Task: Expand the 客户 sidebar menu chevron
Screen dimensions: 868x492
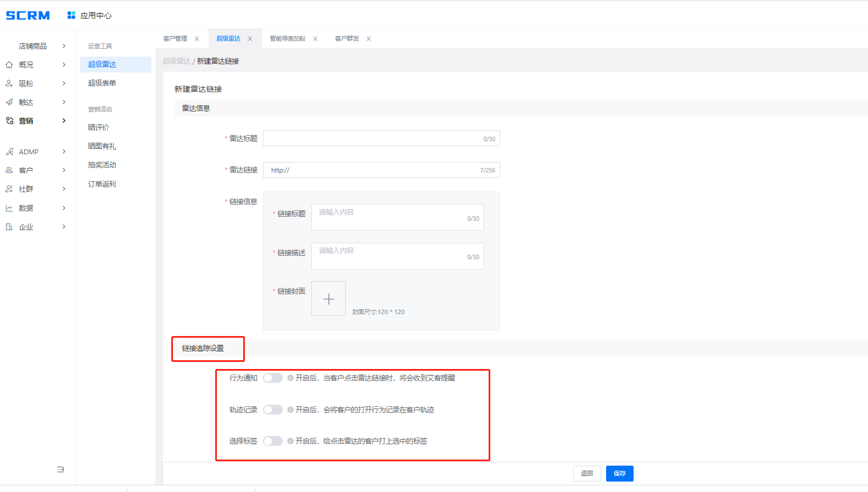Action: point(64,170)
